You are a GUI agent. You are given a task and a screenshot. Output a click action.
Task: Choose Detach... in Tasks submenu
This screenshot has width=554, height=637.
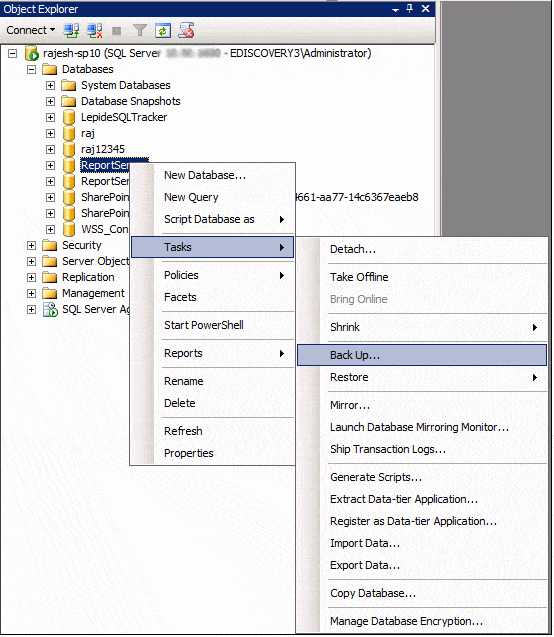pyautogui.click(x=422, y=249)
